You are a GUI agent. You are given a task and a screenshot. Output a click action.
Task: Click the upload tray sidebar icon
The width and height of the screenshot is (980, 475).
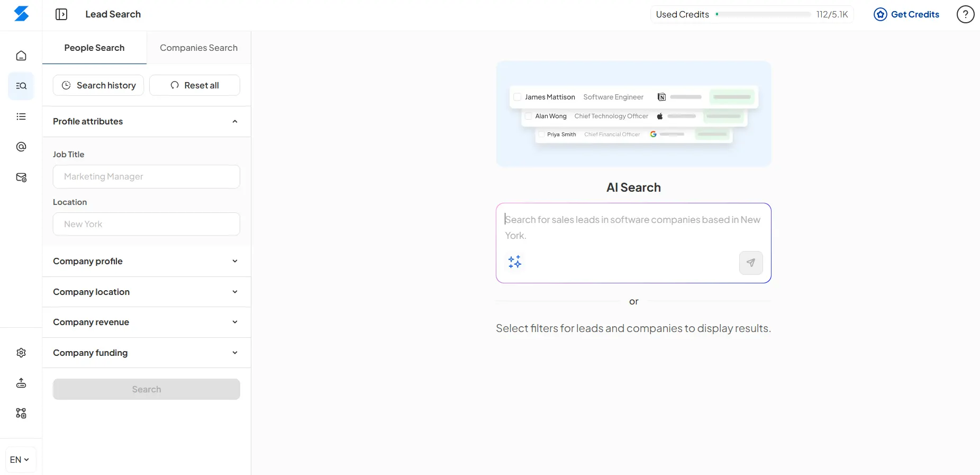21,383
